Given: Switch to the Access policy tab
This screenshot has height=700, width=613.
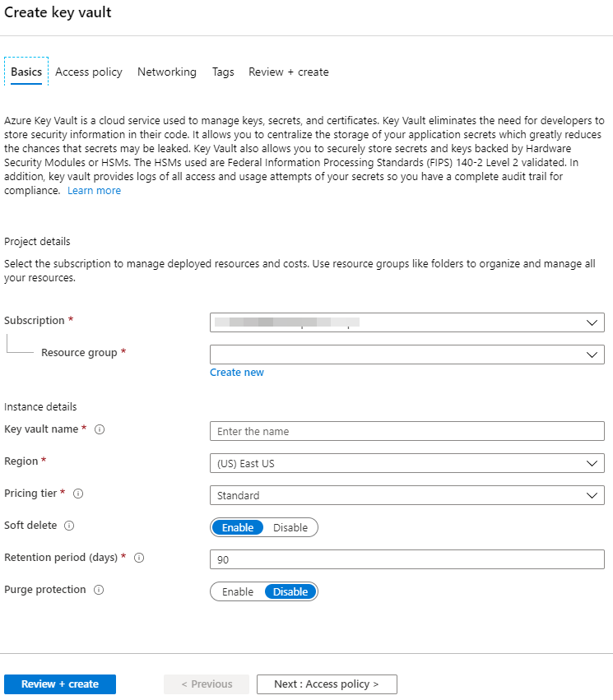Looking at the screenshot, I should click(x=89, y=72).
